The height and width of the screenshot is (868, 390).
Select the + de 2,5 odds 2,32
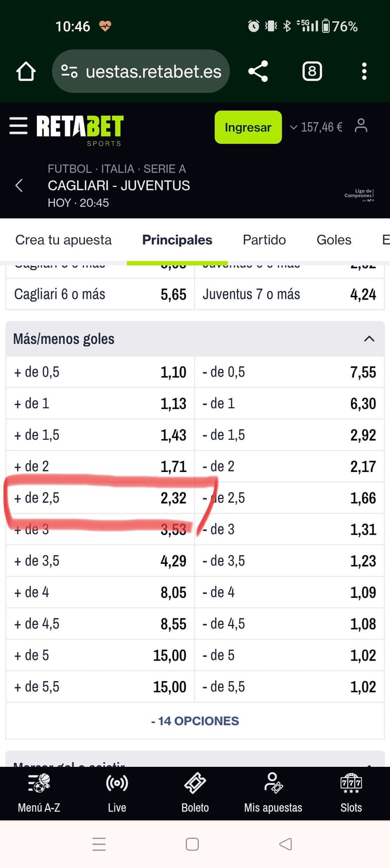[x=101, y=498]
